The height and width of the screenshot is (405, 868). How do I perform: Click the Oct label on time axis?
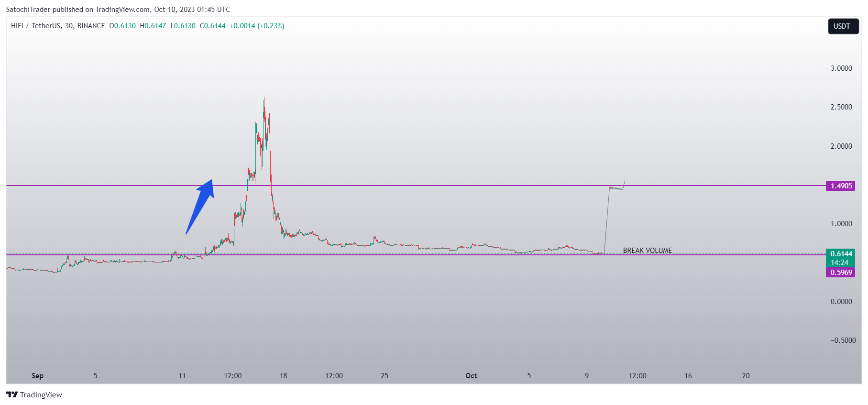471,376
